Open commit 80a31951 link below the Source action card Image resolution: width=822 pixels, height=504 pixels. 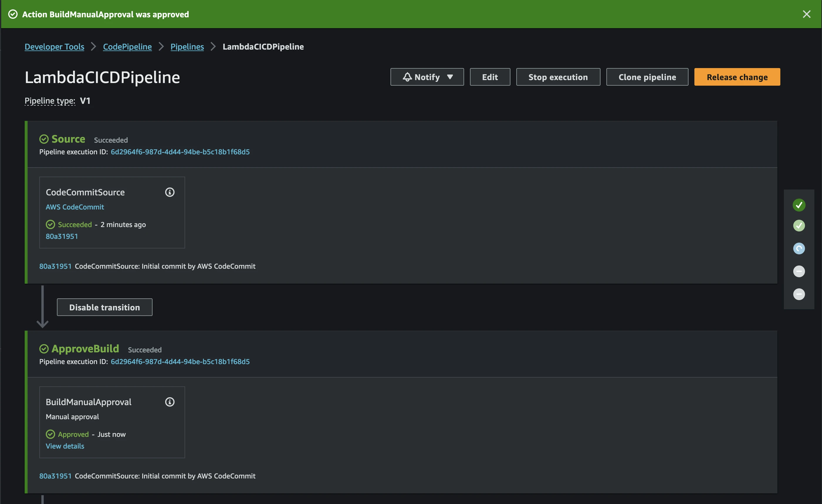[x=55, y=266]
